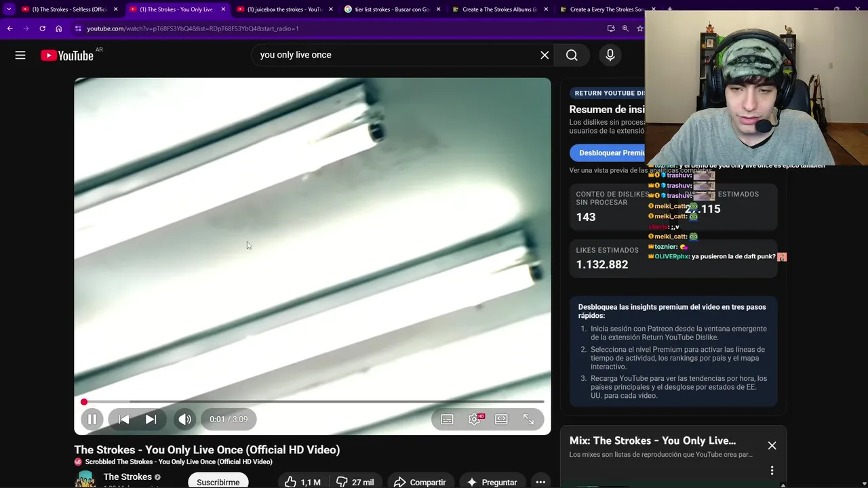Viewport: 868px width, 488px height.
Task: Click the Desbloquear Premium button
Action: [608, 153]
